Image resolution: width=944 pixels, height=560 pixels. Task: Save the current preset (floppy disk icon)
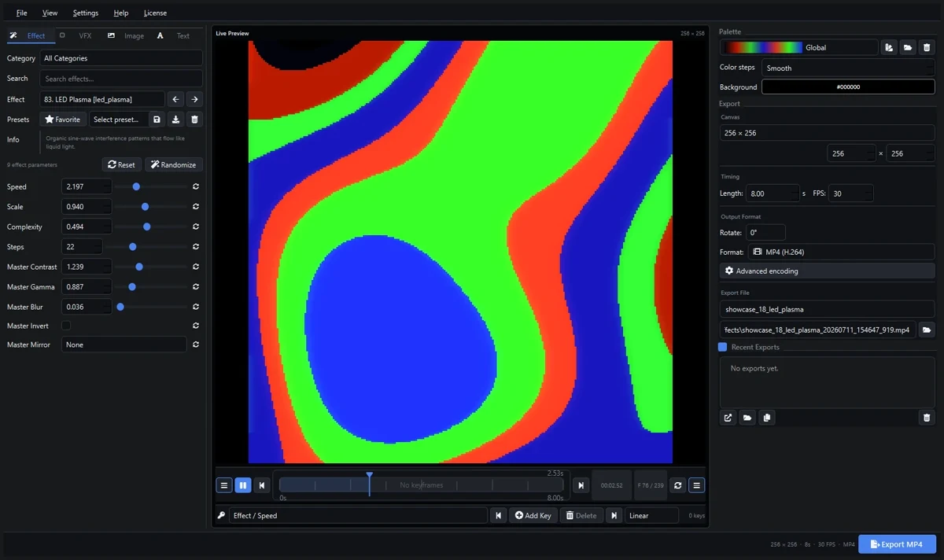pyautogui.click(x=157, y=120)
